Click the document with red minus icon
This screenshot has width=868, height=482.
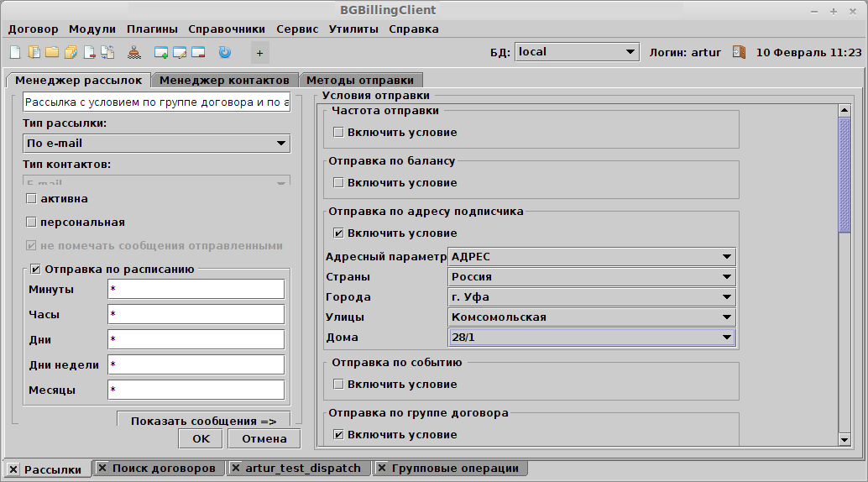(89, 52)
